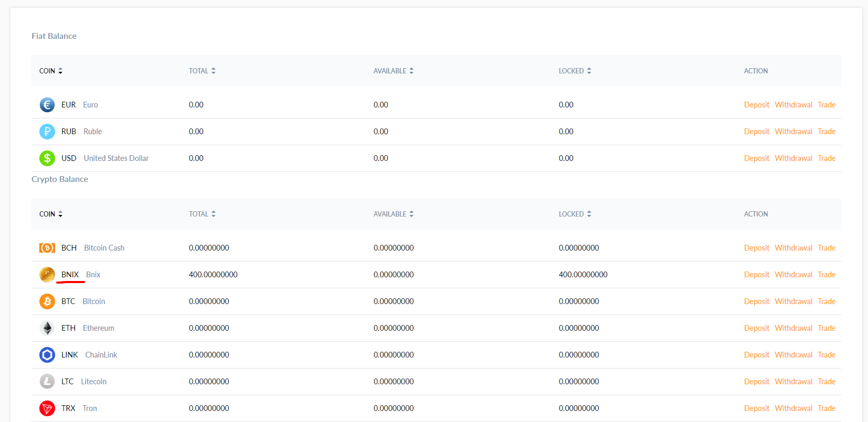The image size is (868, 422).
Task: Open Withdrawal for TRX
Action: [793, 408]
